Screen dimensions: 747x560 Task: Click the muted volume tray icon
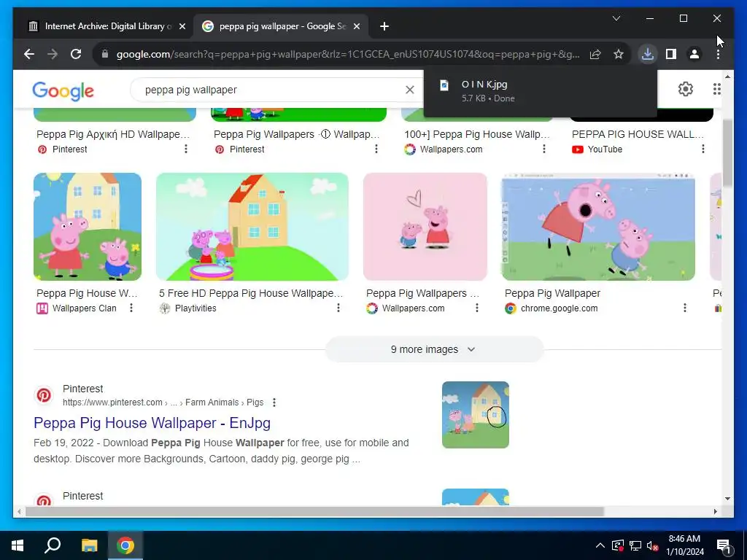coord(652,545)
